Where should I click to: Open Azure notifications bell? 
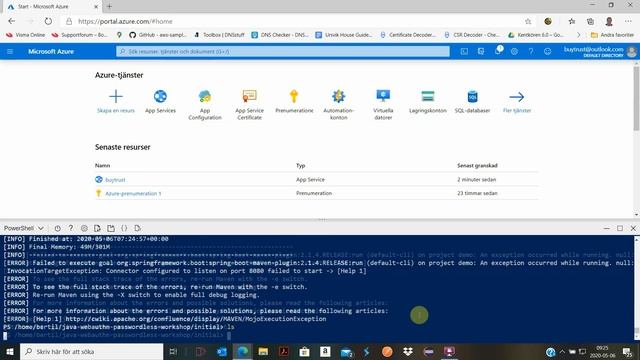pyautogui.click(x=498, y=51)
